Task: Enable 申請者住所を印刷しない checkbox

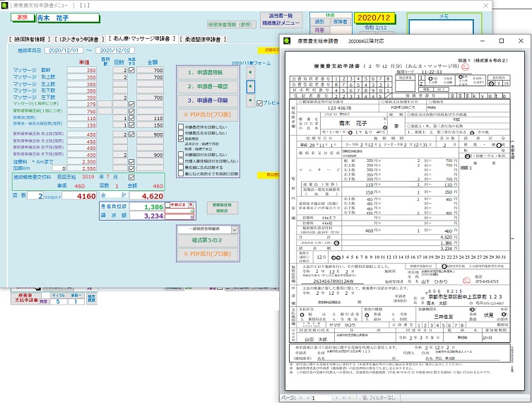Action: [181, 127]
